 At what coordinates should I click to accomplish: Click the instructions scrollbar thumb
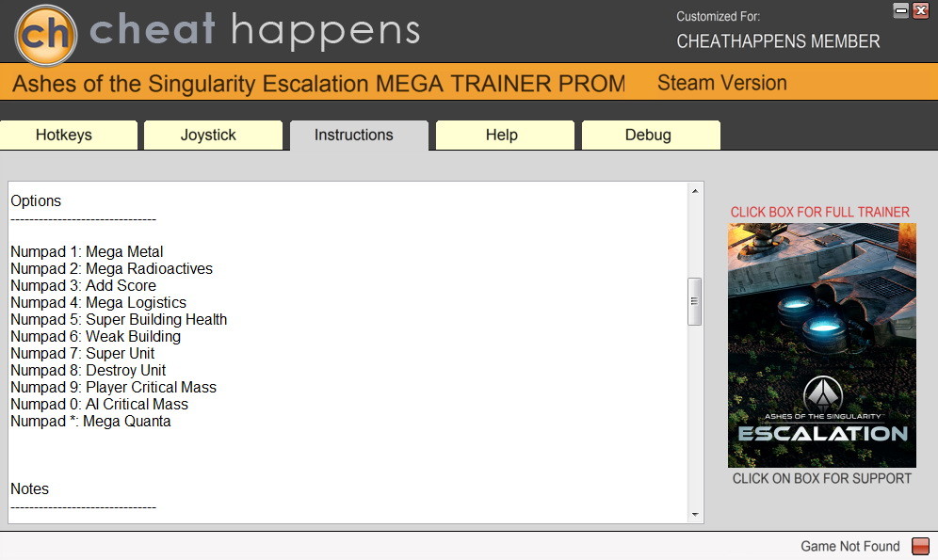694,301
